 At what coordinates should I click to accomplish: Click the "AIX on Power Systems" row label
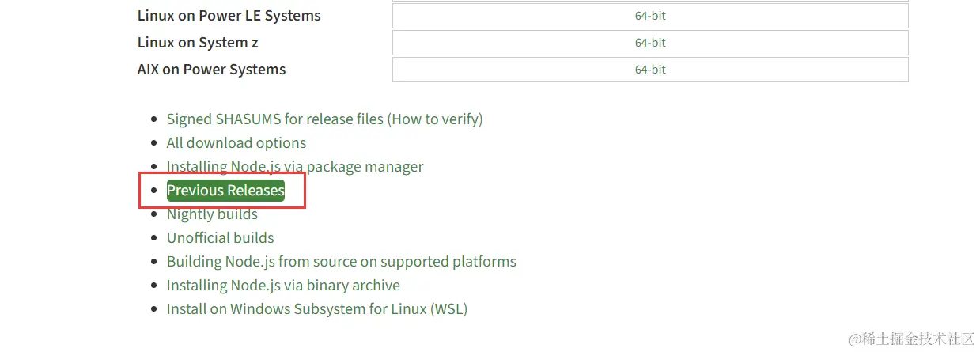(x=211, y=70)
